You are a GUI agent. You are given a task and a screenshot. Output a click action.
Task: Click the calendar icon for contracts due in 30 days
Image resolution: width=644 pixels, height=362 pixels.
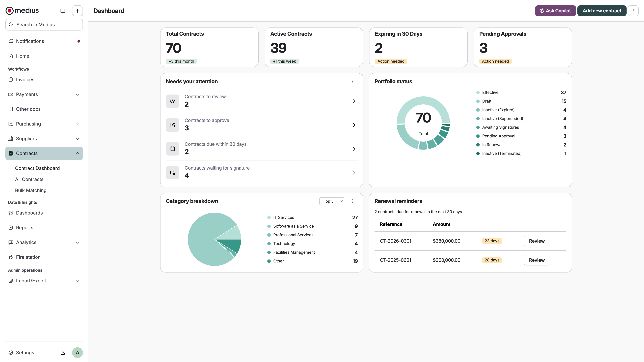point(173,149)
